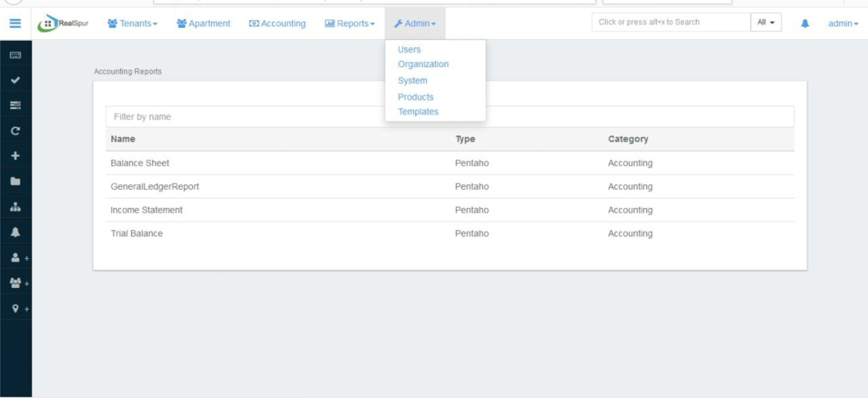Click the plus icon in sidebar
868x398 pixels.
pyautogui.click(x=15, y=156)
